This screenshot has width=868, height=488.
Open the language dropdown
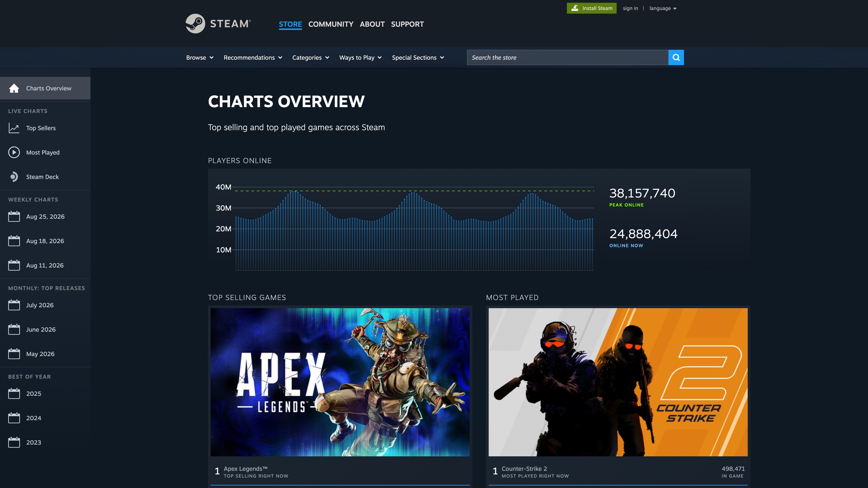(x=663, y=8)
